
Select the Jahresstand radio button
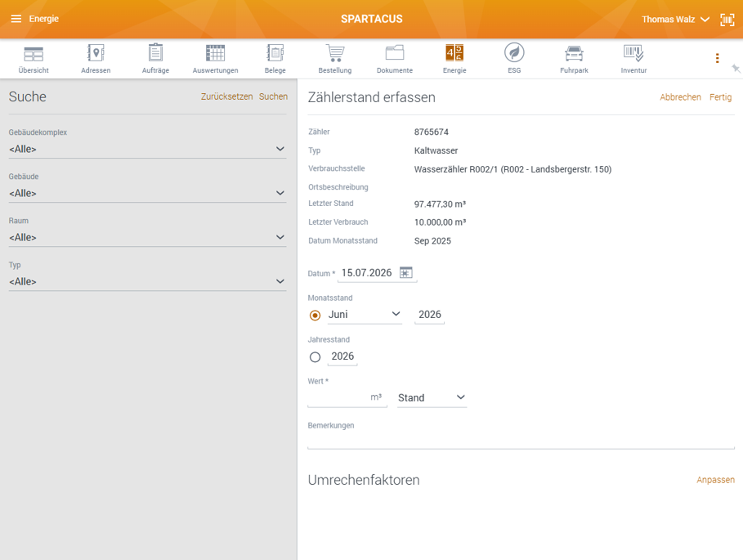[316, 356]
